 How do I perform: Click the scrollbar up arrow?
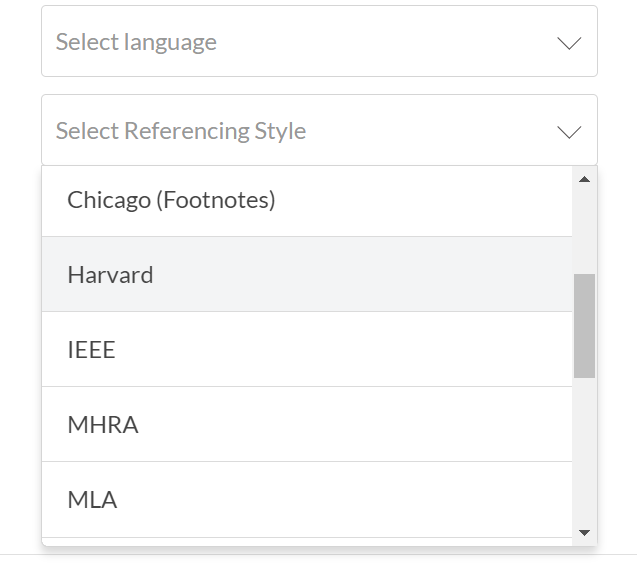pos(584,179)
